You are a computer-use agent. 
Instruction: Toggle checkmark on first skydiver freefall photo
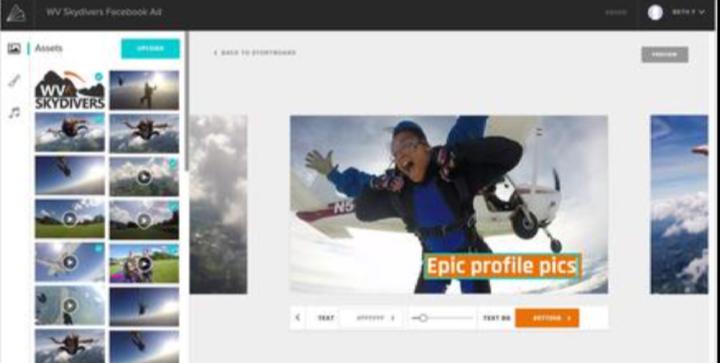[x=99, y=119]
